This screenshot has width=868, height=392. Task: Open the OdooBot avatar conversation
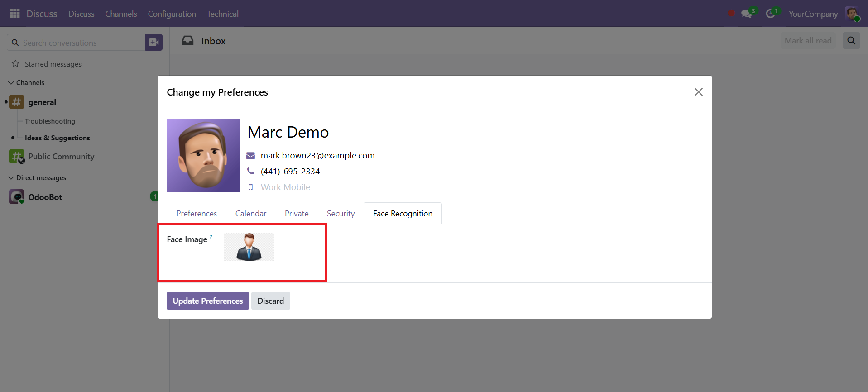point(17,197)
